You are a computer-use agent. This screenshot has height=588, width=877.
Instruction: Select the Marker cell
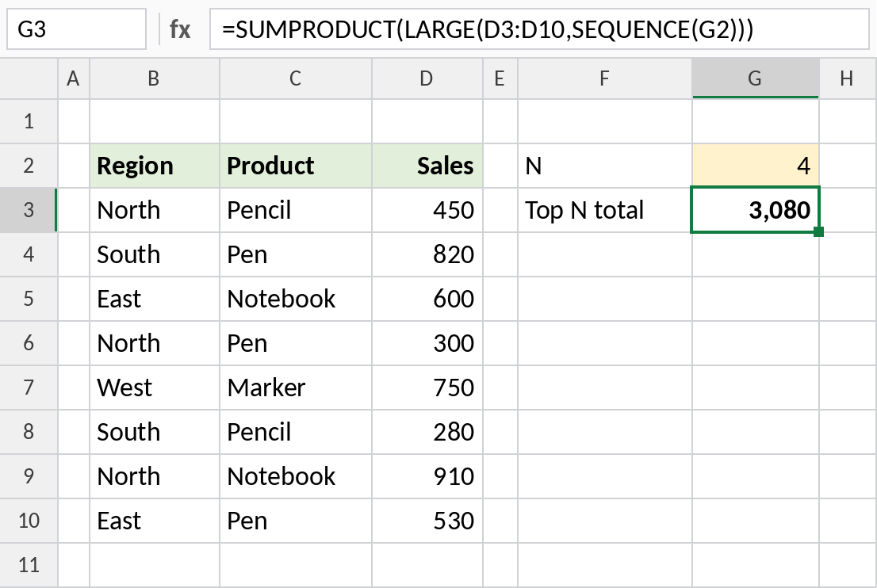(295, 388)
